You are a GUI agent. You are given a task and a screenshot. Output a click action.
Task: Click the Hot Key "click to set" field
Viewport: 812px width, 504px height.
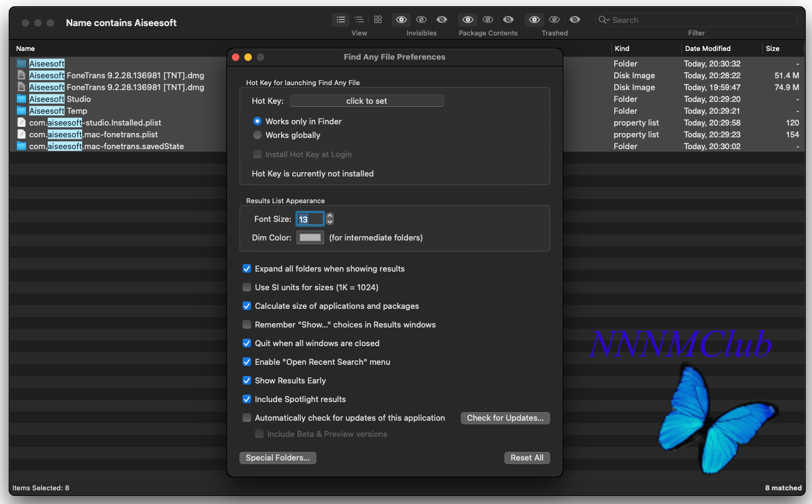pos(367,101)
